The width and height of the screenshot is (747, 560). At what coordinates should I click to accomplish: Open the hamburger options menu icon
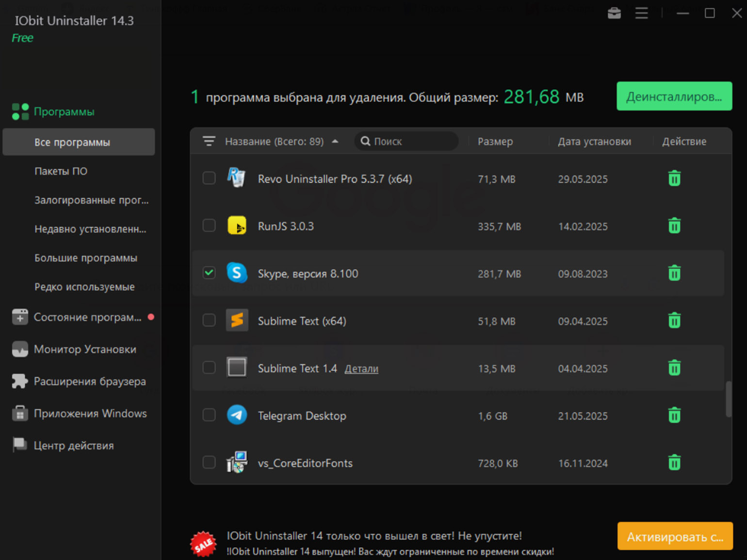tap(641, 13)
